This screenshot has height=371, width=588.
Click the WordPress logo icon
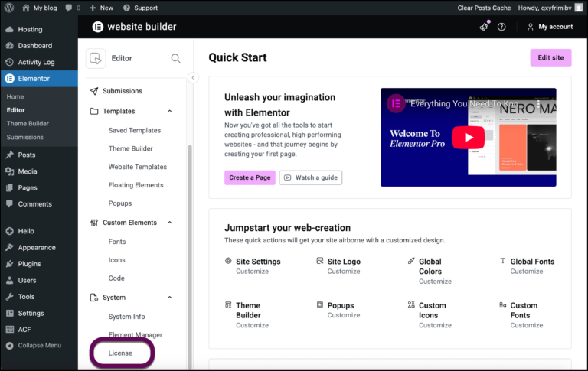click(9, 8)
